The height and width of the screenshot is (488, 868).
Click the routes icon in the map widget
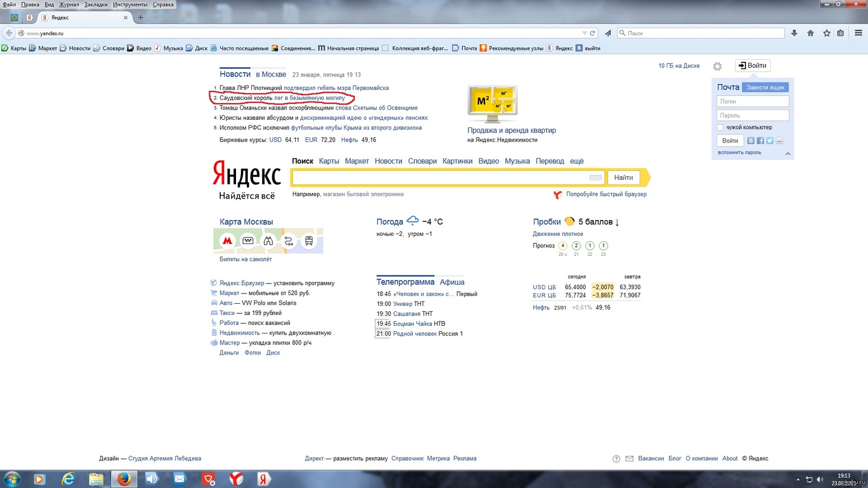[x=289, y=241]
